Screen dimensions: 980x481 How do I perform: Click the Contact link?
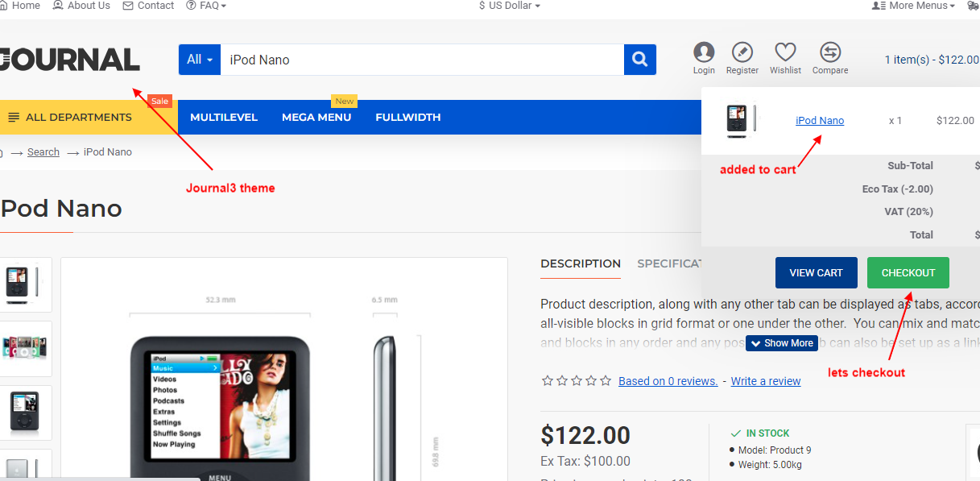point(155,6)
